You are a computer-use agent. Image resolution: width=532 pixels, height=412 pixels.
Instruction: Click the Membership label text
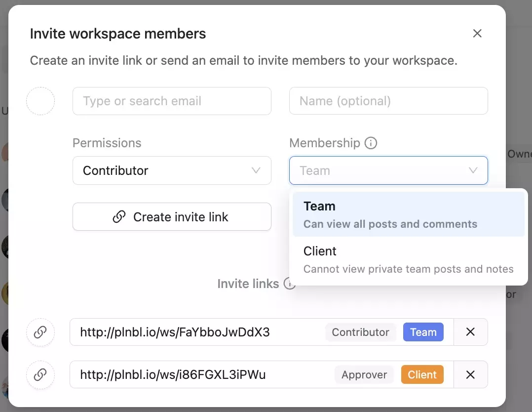[x=325, y=143]
